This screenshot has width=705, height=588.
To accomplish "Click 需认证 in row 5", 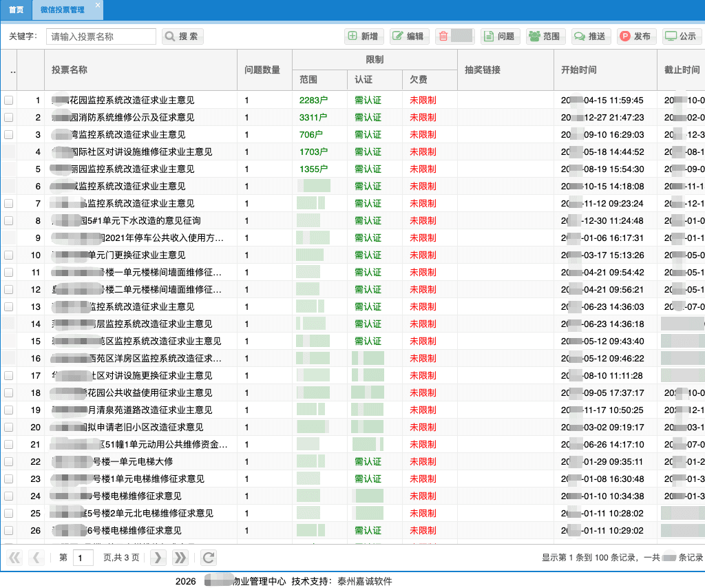I will click(368, 169).
